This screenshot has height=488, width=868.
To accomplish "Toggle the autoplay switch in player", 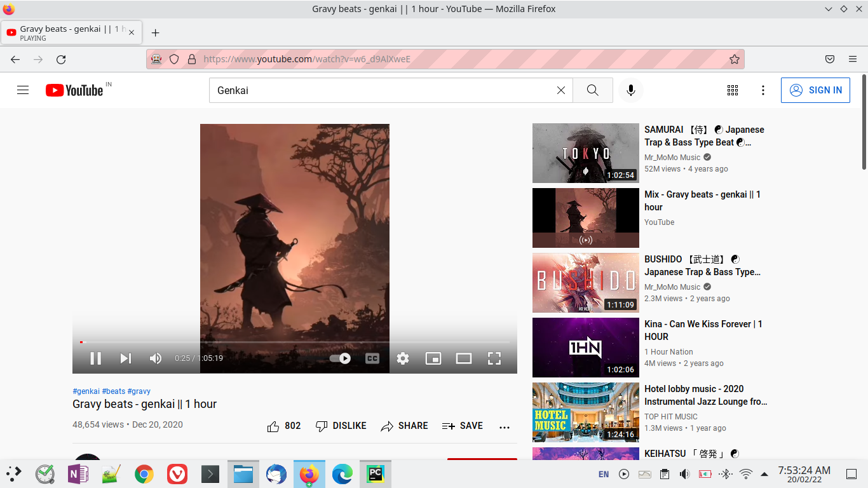I will click(341, 358).
